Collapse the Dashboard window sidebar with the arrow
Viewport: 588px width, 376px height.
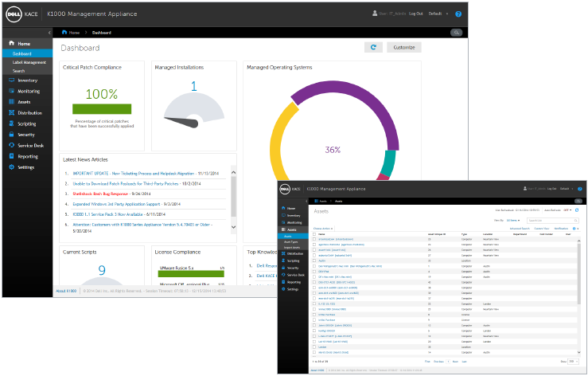(49, 33)
